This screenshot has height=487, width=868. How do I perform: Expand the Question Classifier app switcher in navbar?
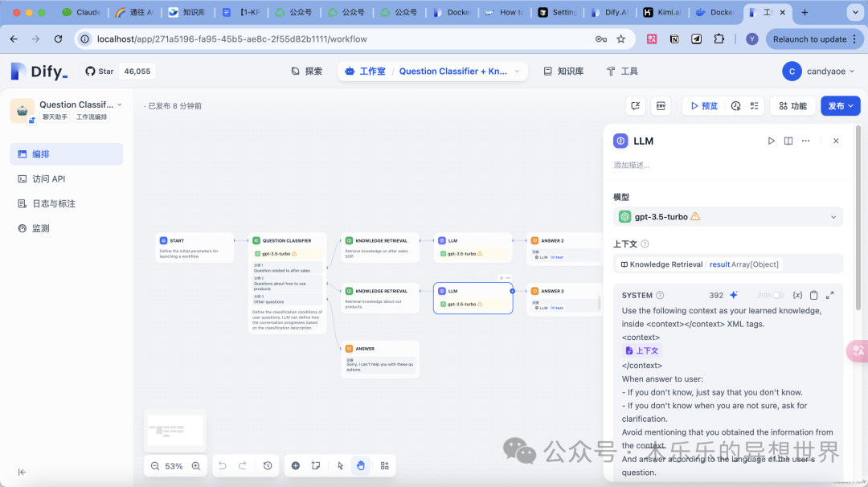click(517, 72)
